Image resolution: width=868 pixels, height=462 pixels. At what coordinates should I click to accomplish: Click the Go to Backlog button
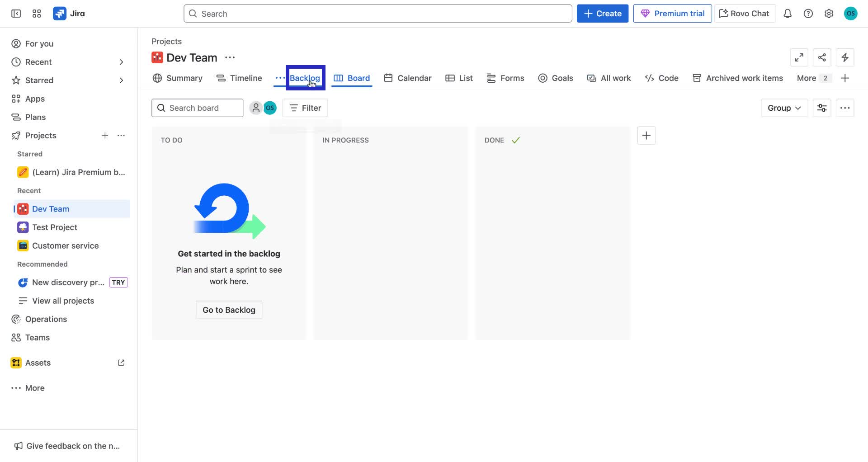pos(229,310)
